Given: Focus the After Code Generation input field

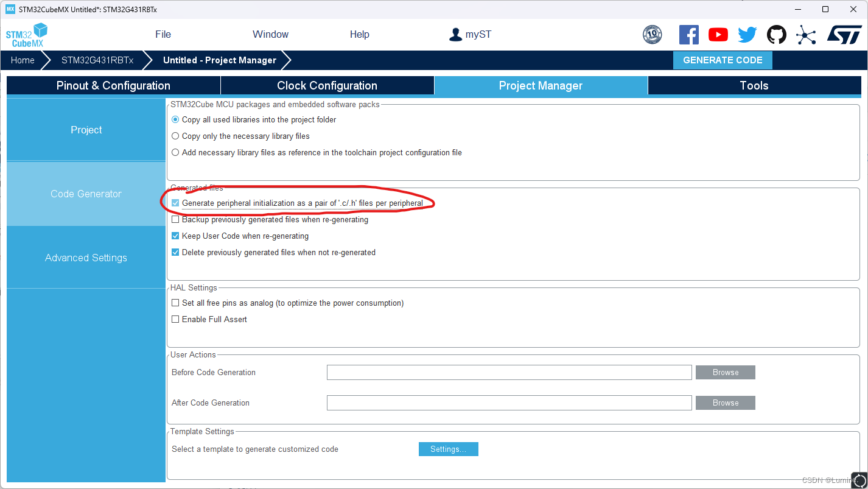Looking at the screenshot, I should (509, 403).
